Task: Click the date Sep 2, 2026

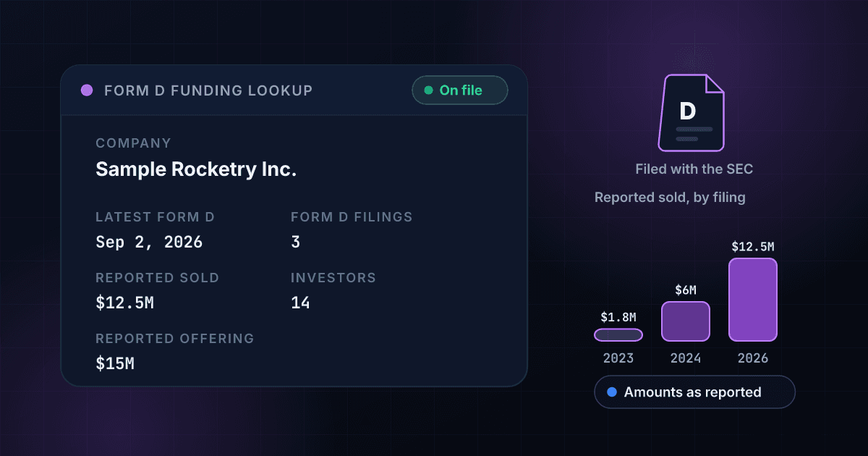Action: pyautogui.click(x=149, y=242)
